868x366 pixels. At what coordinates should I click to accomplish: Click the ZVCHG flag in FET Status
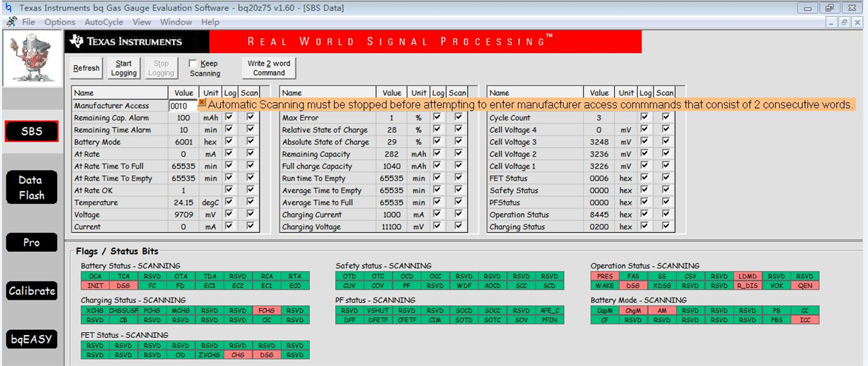pos(210,355)
